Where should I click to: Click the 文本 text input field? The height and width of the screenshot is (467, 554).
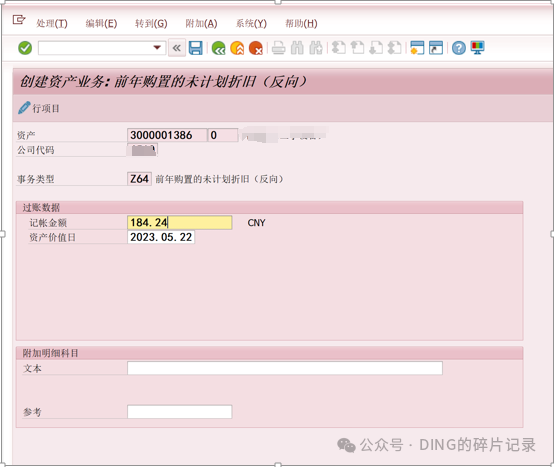click(x=285, y=368)
